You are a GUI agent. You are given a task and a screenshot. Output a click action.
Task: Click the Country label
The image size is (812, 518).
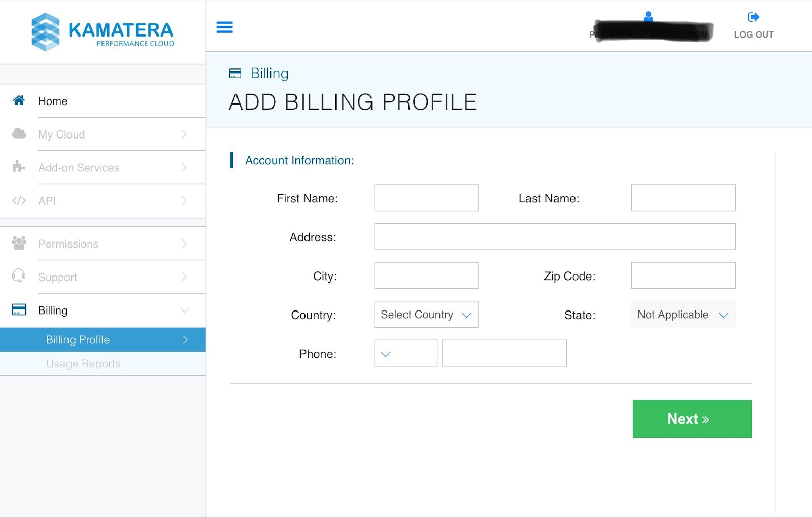click(313, 315)
